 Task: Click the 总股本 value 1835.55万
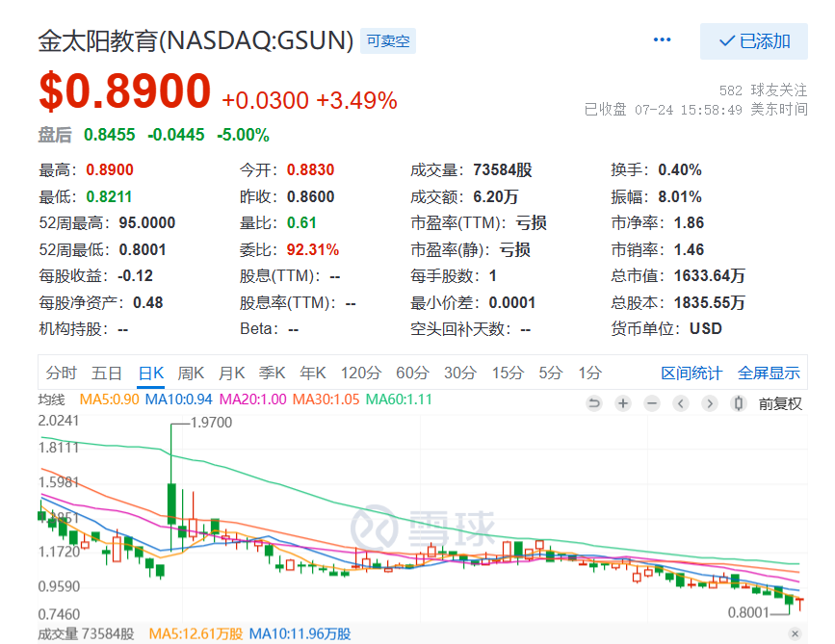(710, 302)
